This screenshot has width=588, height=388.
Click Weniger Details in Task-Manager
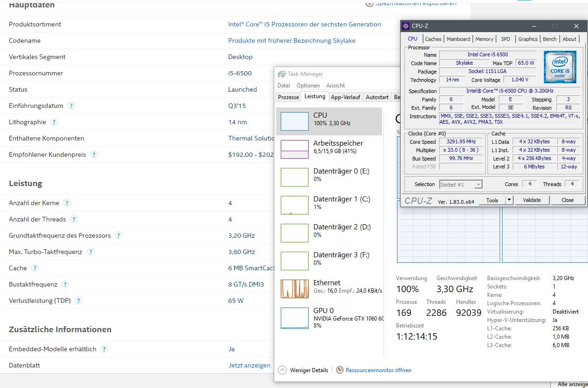pos(309,370)
